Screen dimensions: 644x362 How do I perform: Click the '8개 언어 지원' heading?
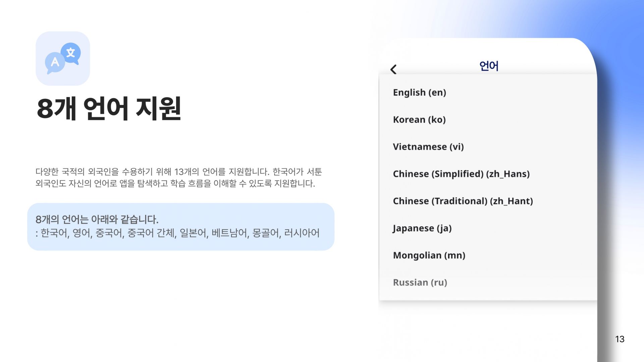click(x=109, y=108)
